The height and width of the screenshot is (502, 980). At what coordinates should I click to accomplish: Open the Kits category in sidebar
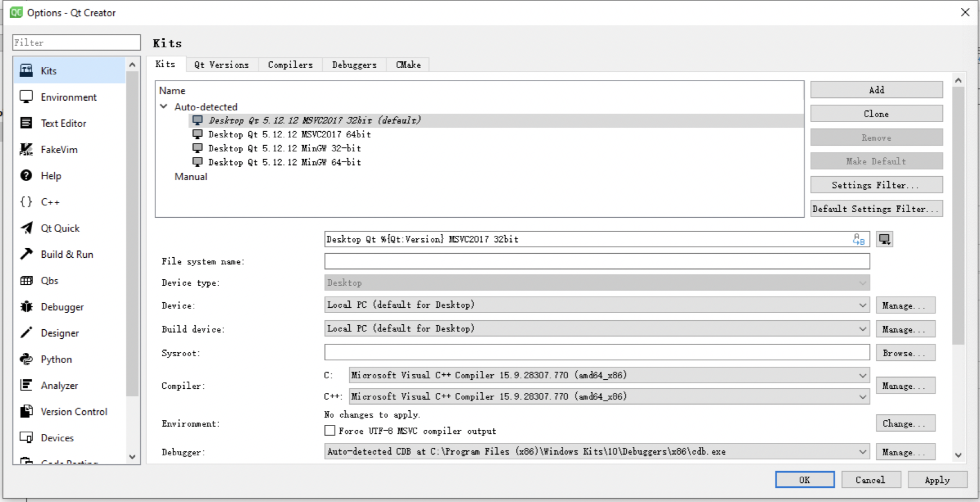[x=69, y=70]
